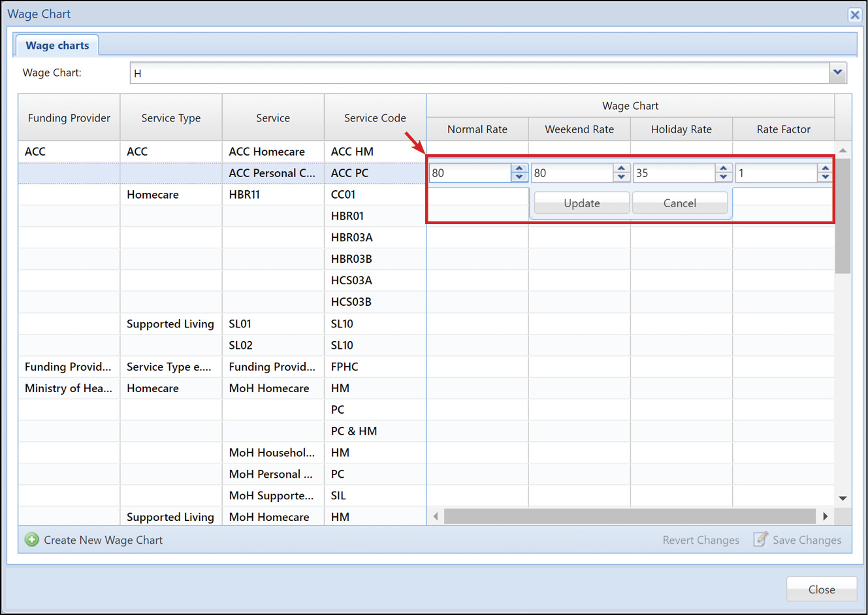Open the Wage Chart dropdown
This screenshot has height=615, width=868.
838,73
